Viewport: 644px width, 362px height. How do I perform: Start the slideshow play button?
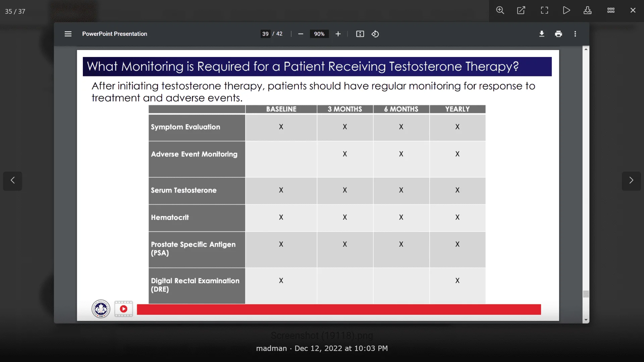pyautogui.click(x=566, y=10)
